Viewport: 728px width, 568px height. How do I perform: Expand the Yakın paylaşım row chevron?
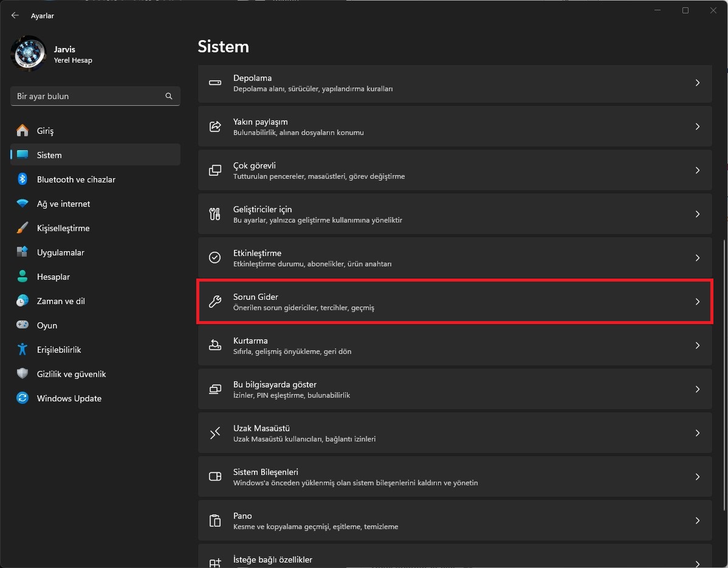697,126
